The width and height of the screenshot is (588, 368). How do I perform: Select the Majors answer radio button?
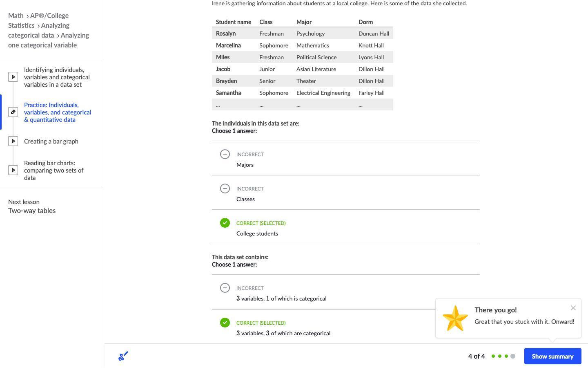coord(225,154)
